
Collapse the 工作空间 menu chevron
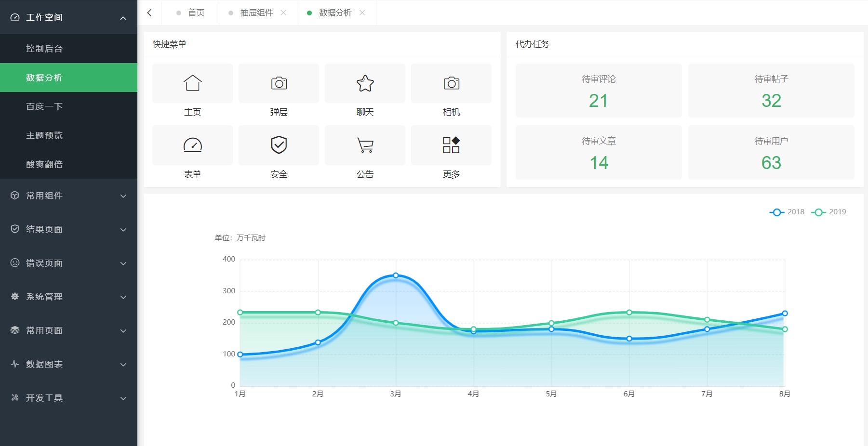(x=123, y=18)
